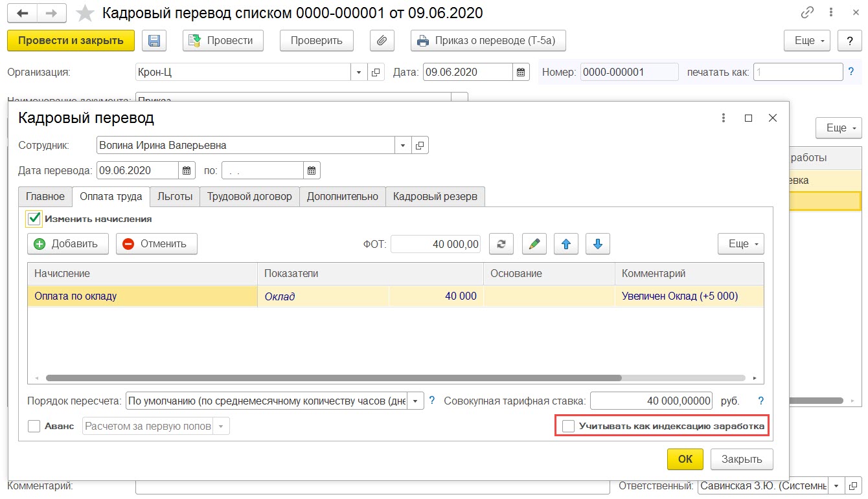
Task: Open attachments via the paperclip icon
Action: click(382, 41)
